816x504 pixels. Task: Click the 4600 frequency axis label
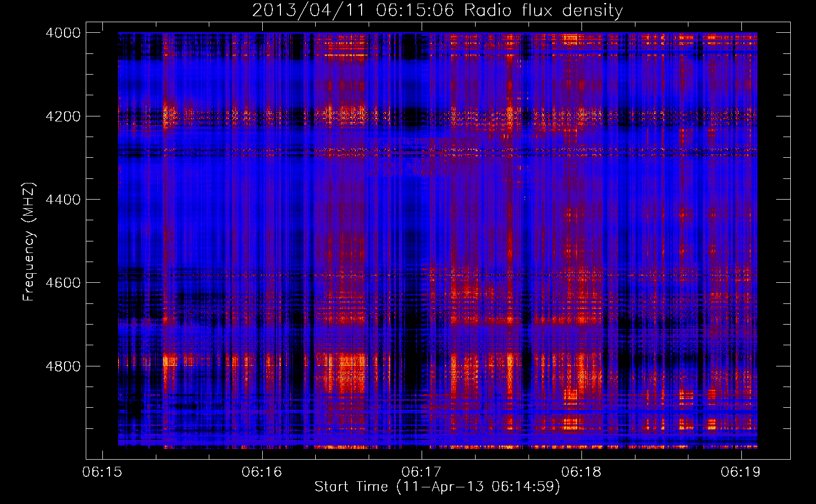pyautogui.click(x=63, y=283)
